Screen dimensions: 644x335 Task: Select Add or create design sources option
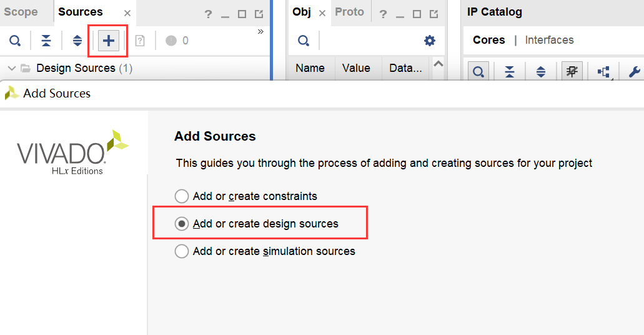[256, 224]
